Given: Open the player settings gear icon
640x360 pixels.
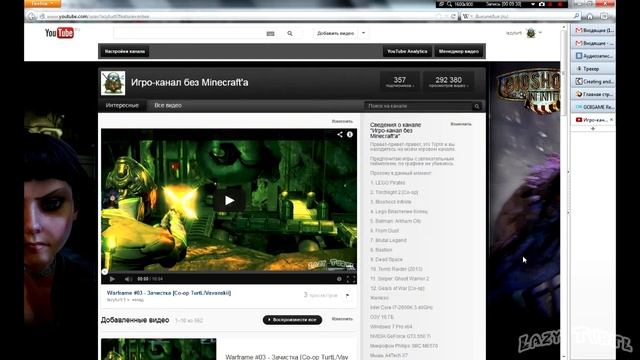Looking at the screenshot, I should [x=339, y=279].
